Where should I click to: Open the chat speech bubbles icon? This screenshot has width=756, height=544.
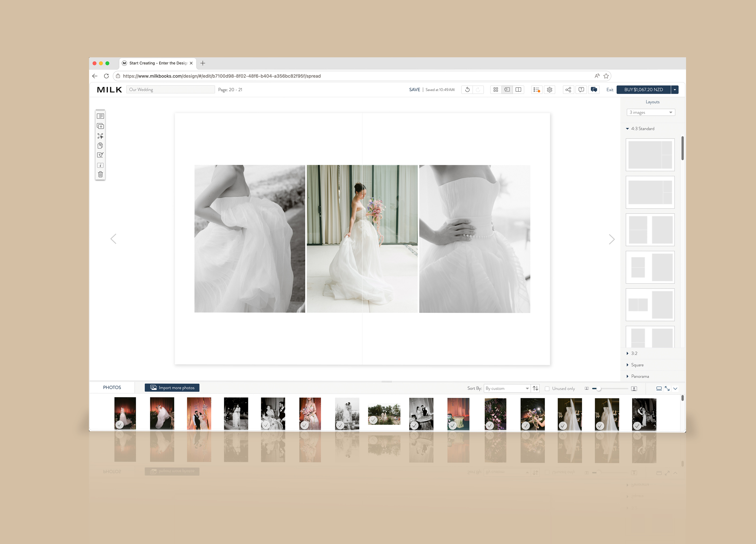594,90
